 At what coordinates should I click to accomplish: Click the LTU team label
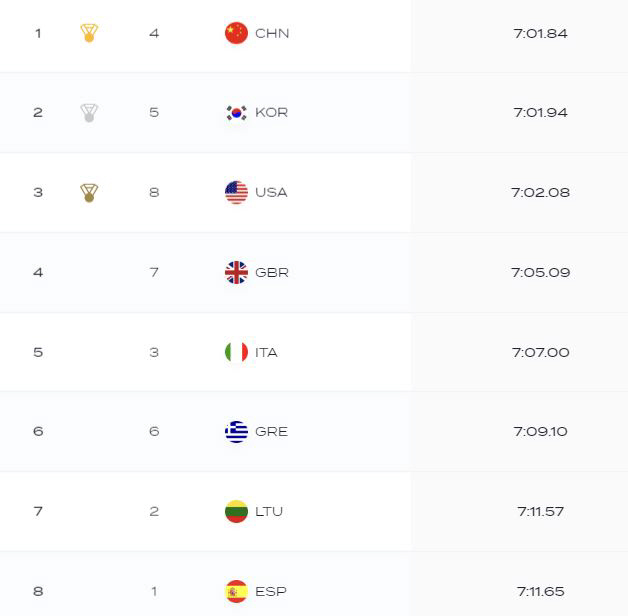[269, 511]
